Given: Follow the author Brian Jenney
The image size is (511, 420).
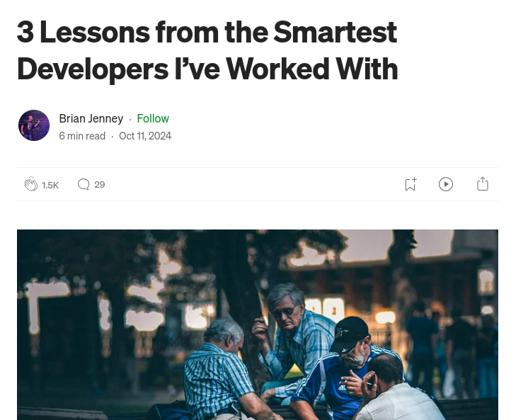Looking at the screenshot, I should point(153,118).
